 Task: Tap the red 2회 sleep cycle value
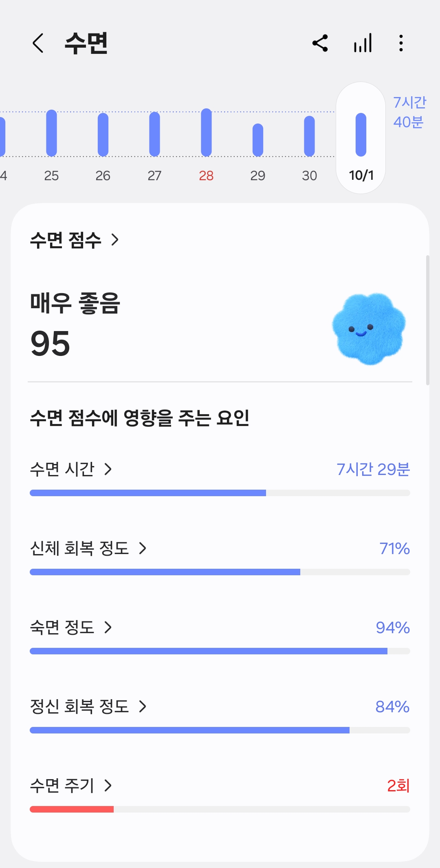pyautogui.click(x=398, y=786)
